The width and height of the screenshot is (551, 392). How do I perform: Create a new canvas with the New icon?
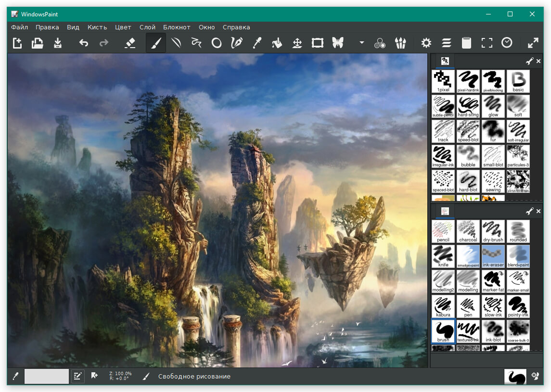tap(17, 43)
